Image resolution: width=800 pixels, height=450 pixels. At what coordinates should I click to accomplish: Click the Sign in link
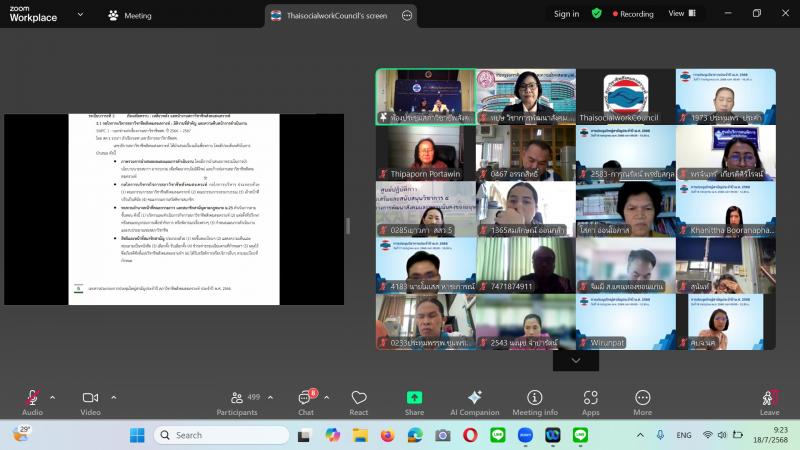coord(566,14)
